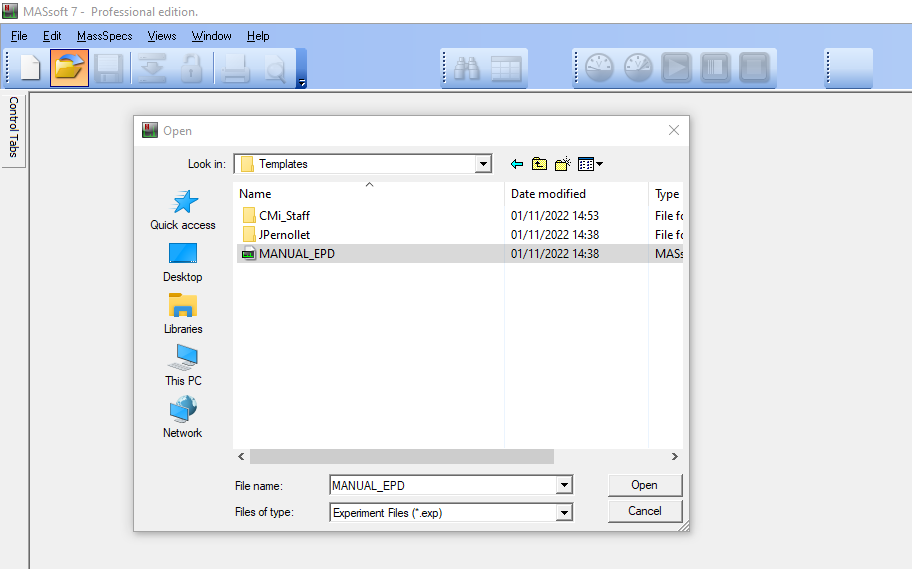
Task: Open the View Menu dropdown
Action: (591, 164)
